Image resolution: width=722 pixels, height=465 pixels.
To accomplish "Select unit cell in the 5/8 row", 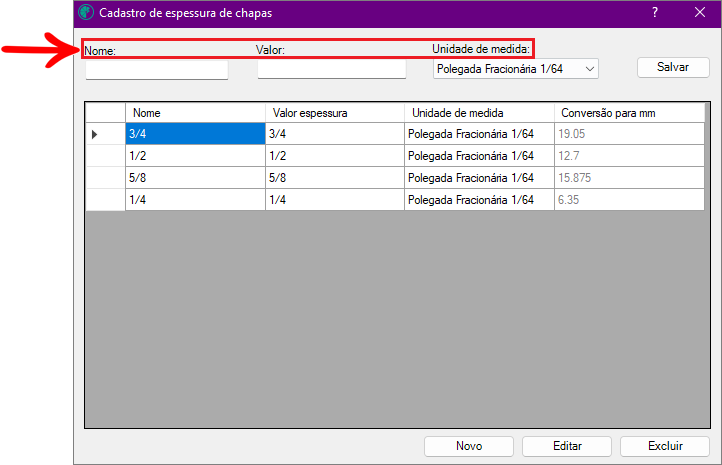I will [x=479, y=178].
